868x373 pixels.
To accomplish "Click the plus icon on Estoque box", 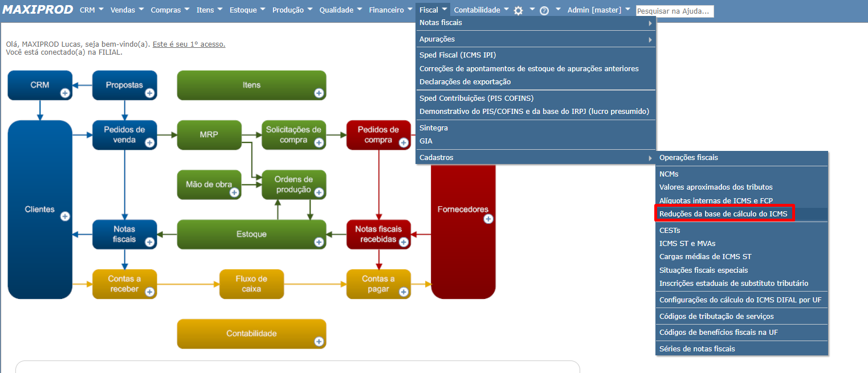I will [319, 242].
